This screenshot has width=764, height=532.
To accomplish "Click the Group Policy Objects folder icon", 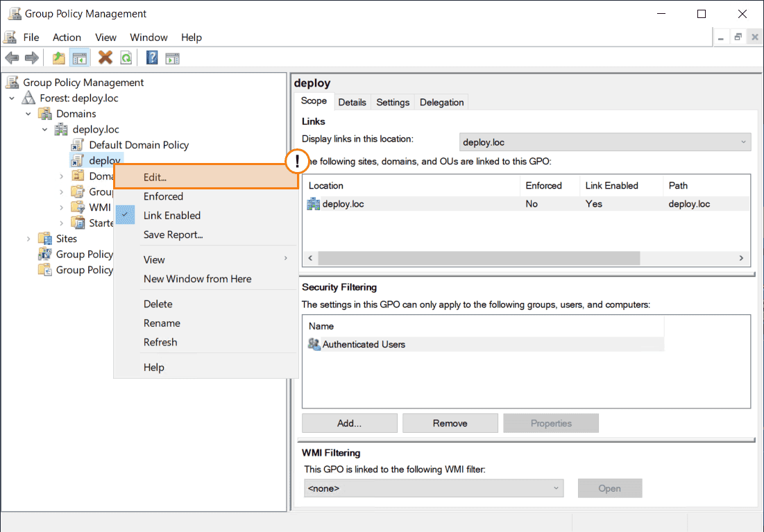I will [x=78, y=191].
